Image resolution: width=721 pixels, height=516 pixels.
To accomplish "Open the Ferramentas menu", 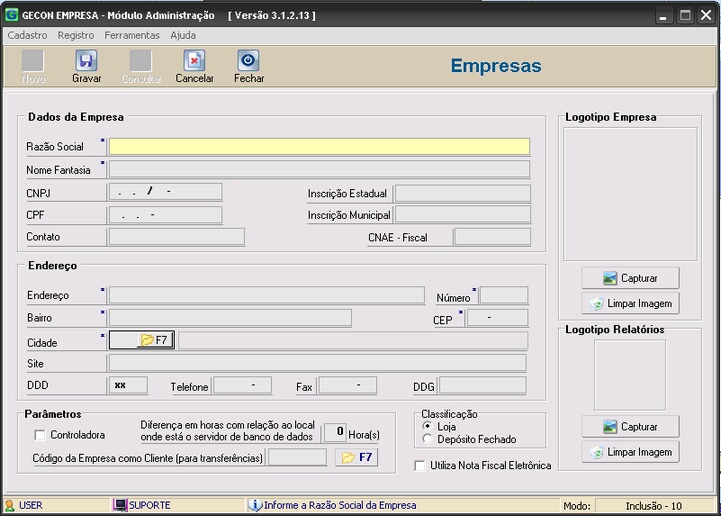I will tap(132, 35).
